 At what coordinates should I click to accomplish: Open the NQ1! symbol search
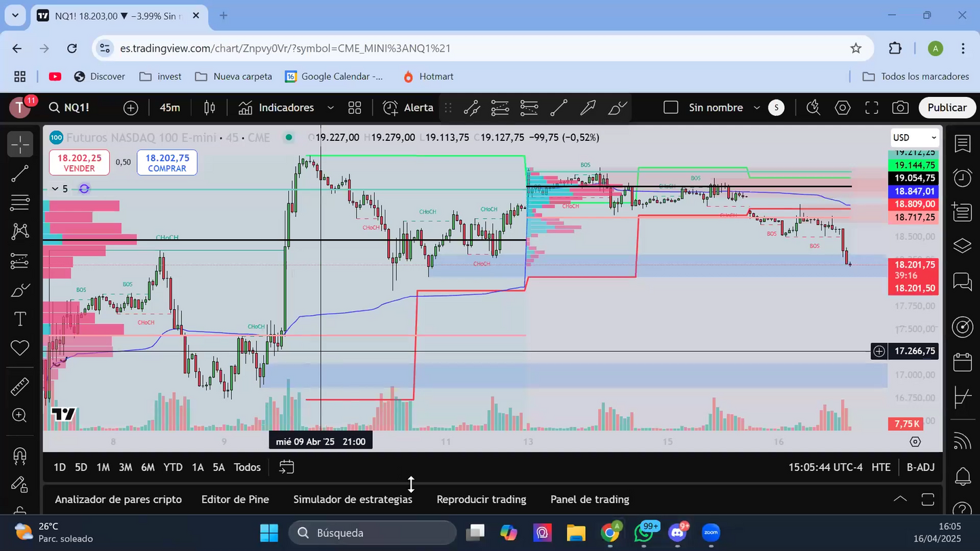coord(69,108)
